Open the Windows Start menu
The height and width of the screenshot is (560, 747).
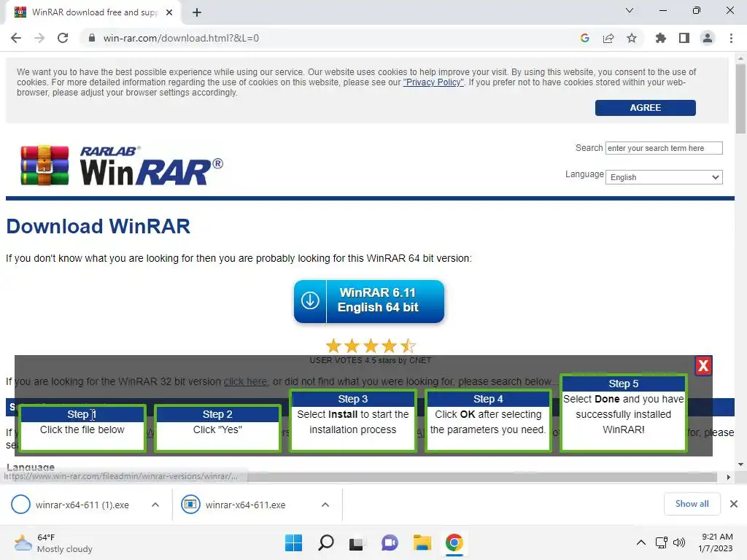coord(293,542)
